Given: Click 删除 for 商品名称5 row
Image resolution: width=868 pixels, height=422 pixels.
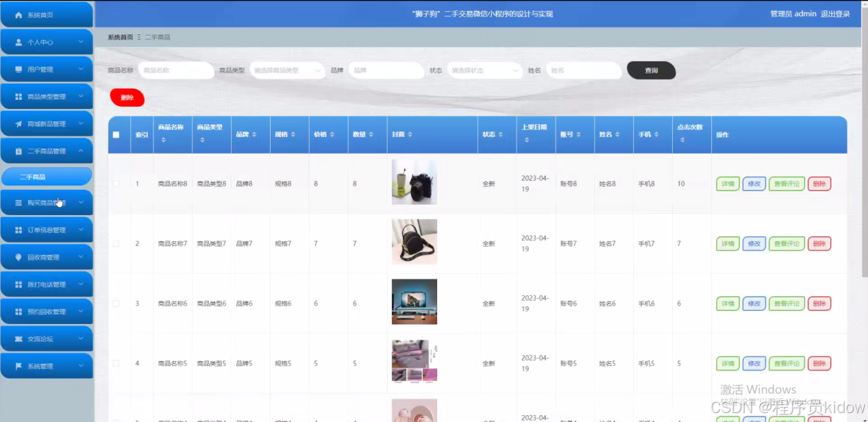Looking at the screenshot, I should (819, 363).
